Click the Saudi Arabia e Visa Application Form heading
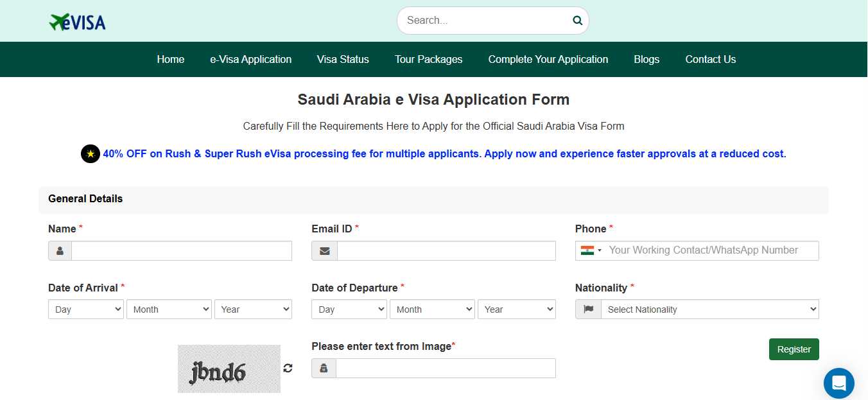This screenshot has height=400, width=868. pos(433,100)
